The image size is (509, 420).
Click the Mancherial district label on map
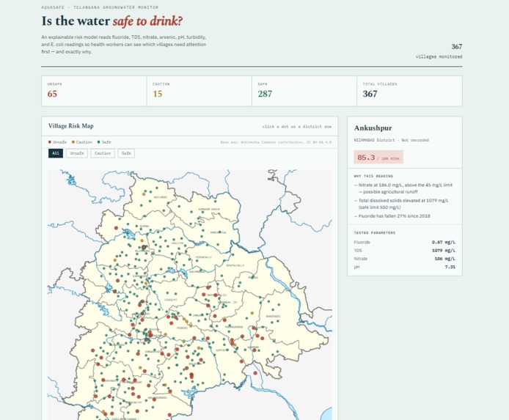219,232
